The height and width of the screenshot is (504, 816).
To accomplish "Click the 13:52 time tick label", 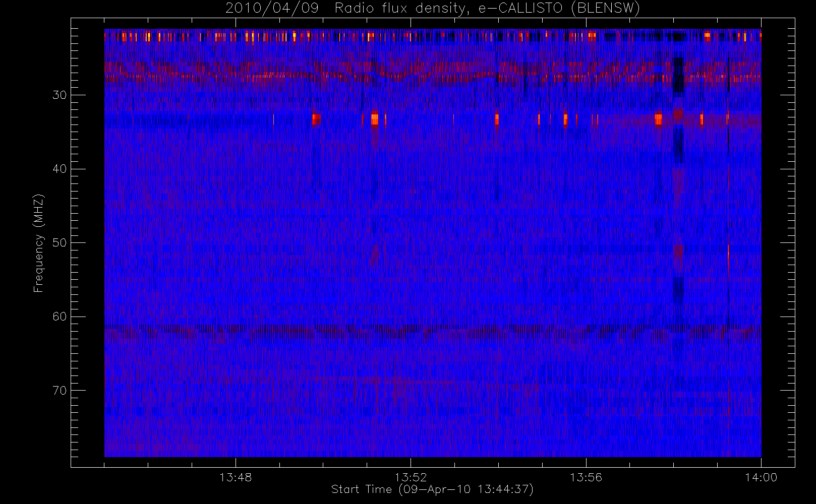I will point(411,477).
